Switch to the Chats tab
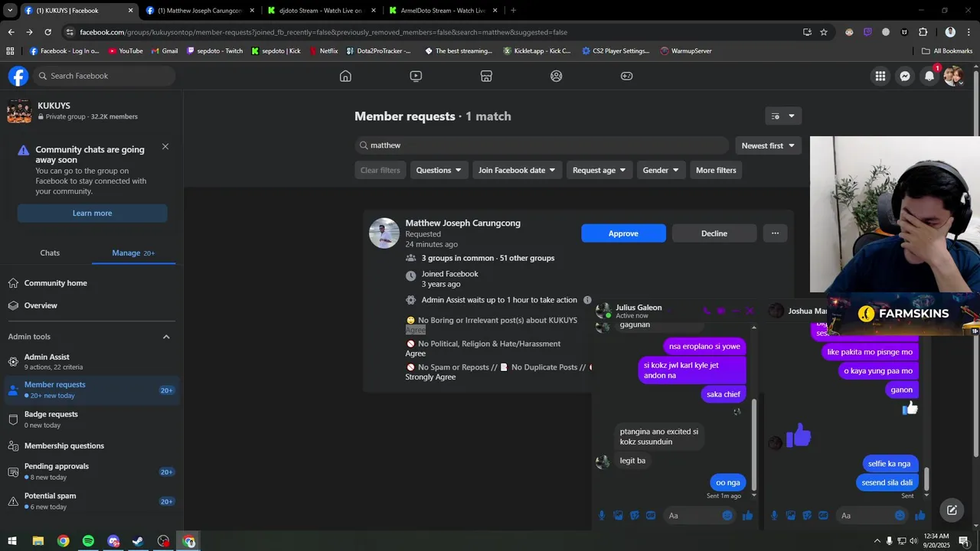980x551 pixels. tap(50, 253)
